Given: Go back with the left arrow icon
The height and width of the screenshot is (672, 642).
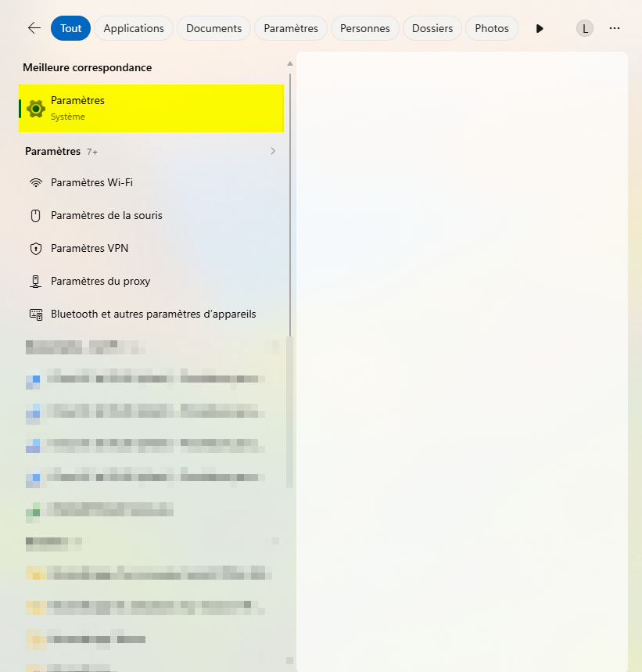Looking at the screenshot, I should pyautogui.click(x=34, y=28).
